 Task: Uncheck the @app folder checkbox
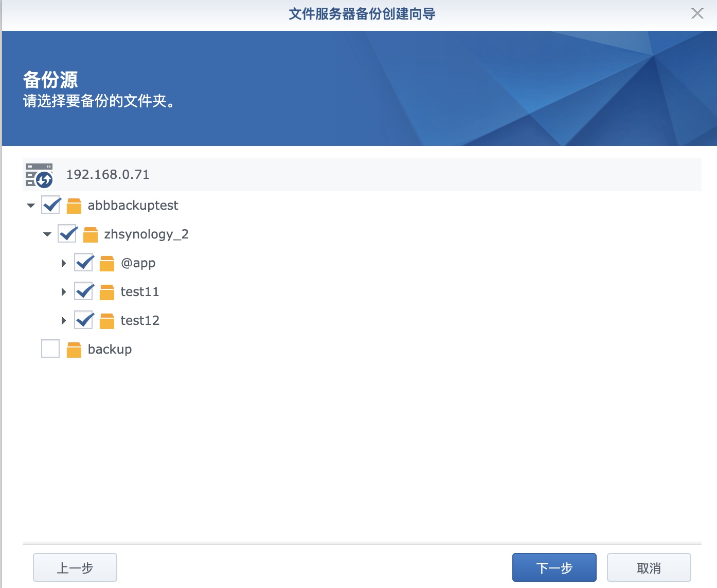click(83, 263)
